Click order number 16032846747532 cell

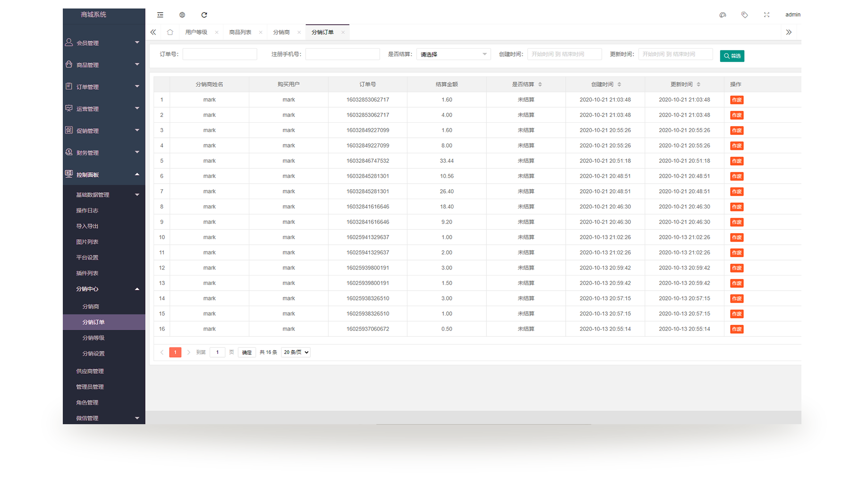click(x=368, y=161)
